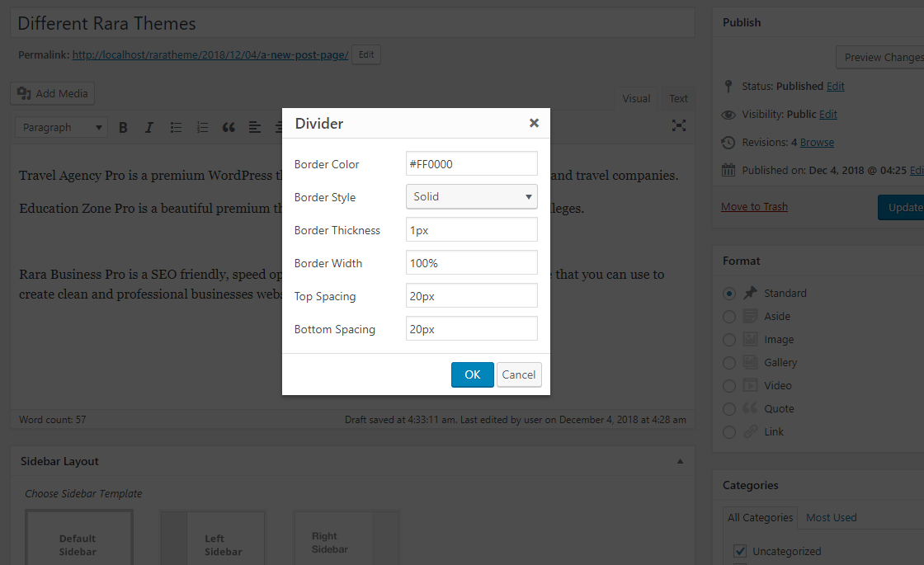Open the Border Style dropdown

(x=471, y=196)
